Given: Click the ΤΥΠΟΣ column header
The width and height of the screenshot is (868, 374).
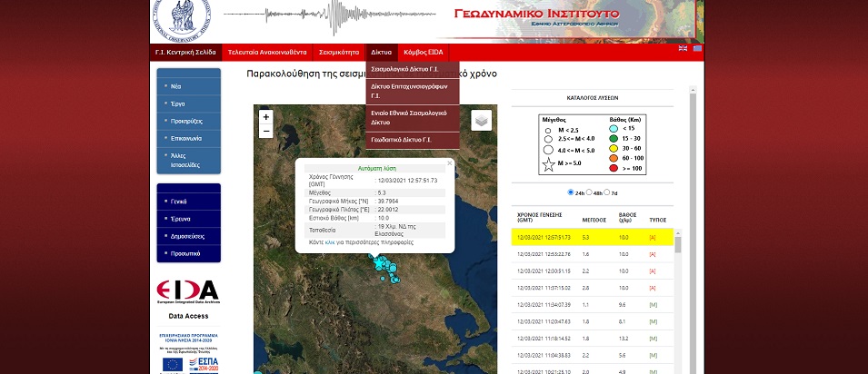Looking at the screenshot, I should 658,221.
